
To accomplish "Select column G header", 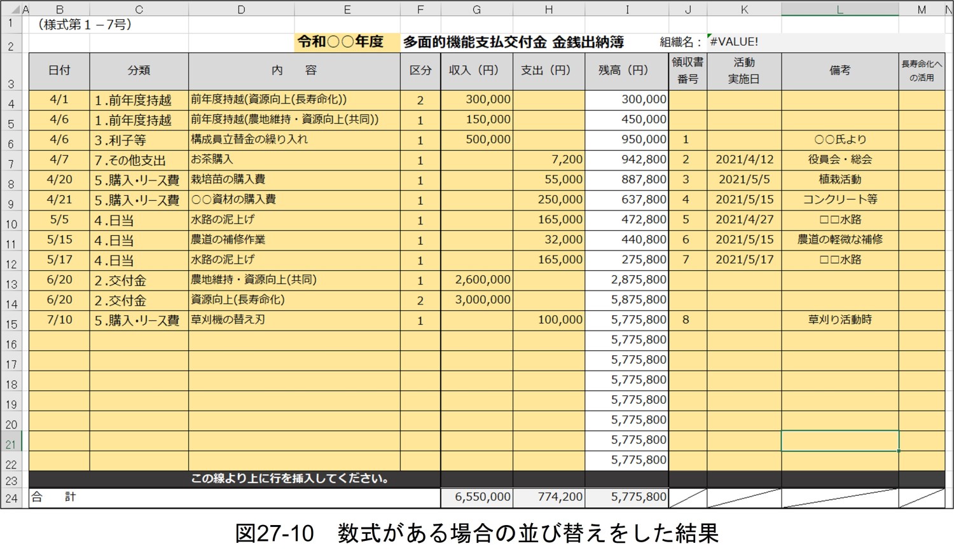I will (x=476, y=10).
